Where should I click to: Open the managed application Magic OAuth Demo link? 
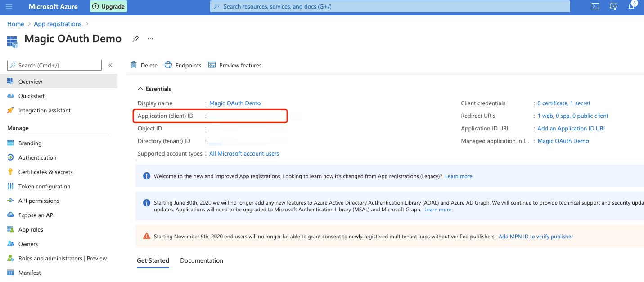(x=563, y=141)
